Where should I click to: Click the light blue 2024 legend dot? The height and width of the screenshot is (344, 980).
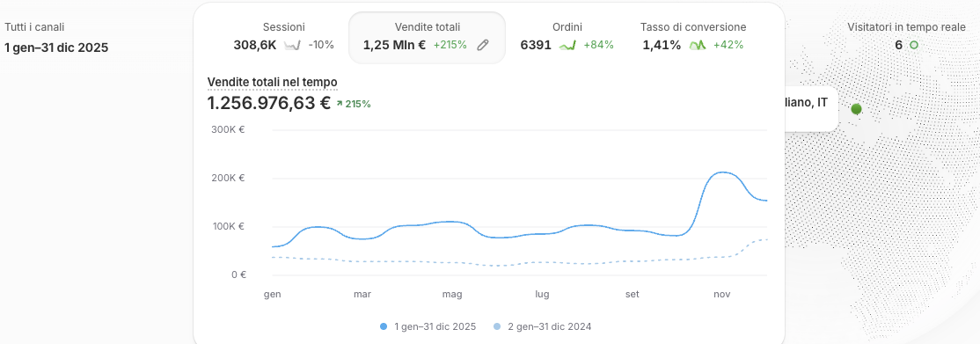click(497, 326)
